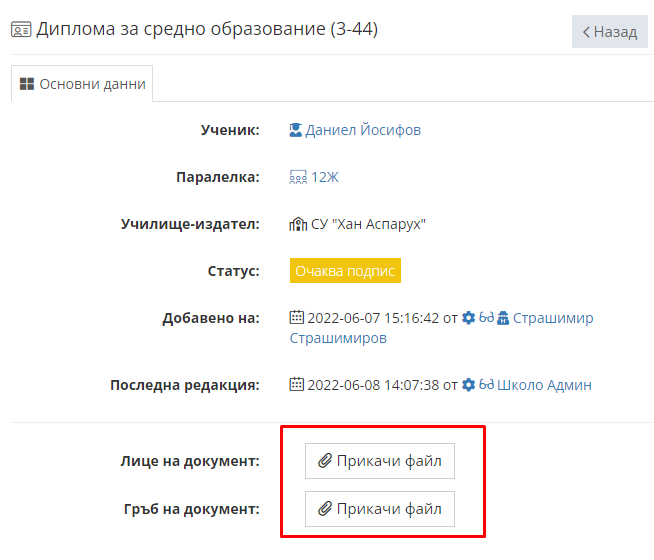Screen dimensions: 654x560
Task: Attach file for Лице на документ
Action: pyautogui.click(x=380, y=461)
